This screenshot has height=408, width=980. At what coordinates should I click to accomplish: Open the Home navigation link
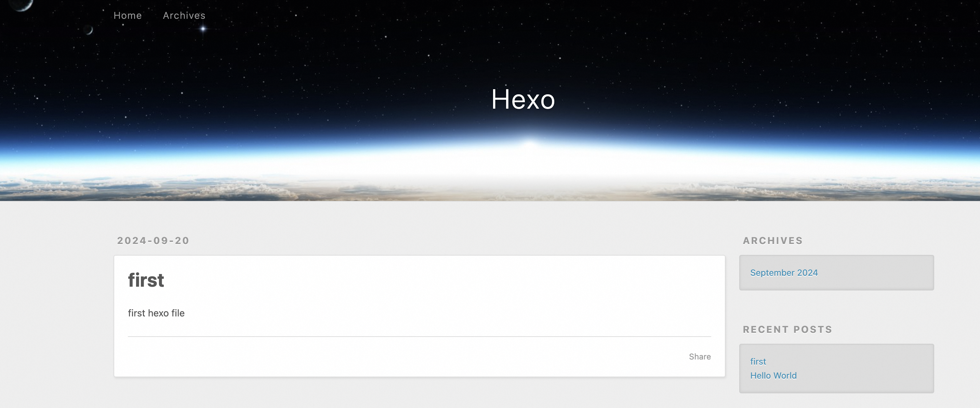click(128, 16)
